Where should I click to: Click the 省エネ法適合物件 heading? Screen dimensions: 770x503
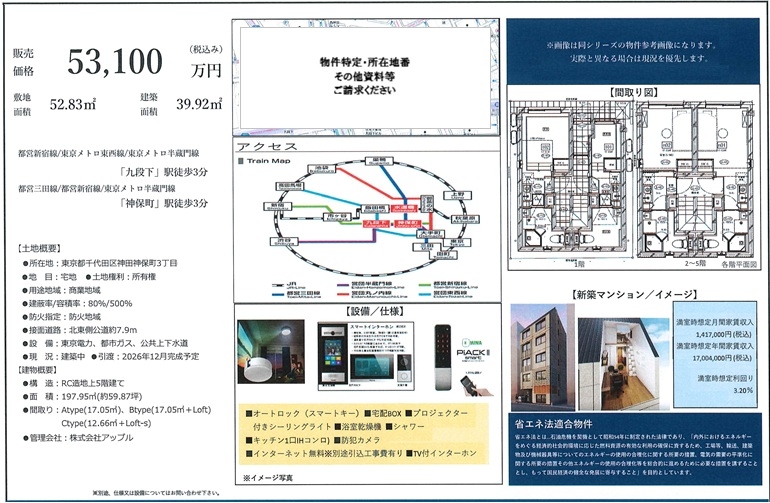point(553,423)
